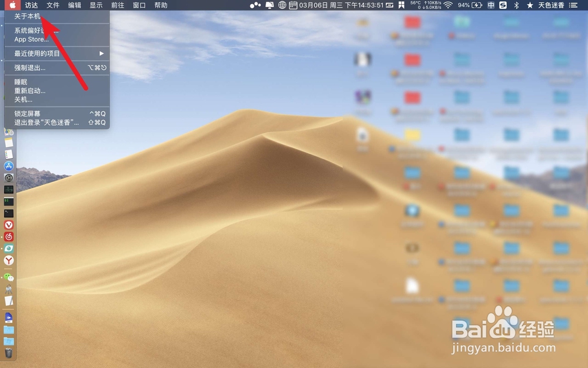Toggle the 中 input method indicator
This screenshot has width=588, height=368.
pos(492,5)
